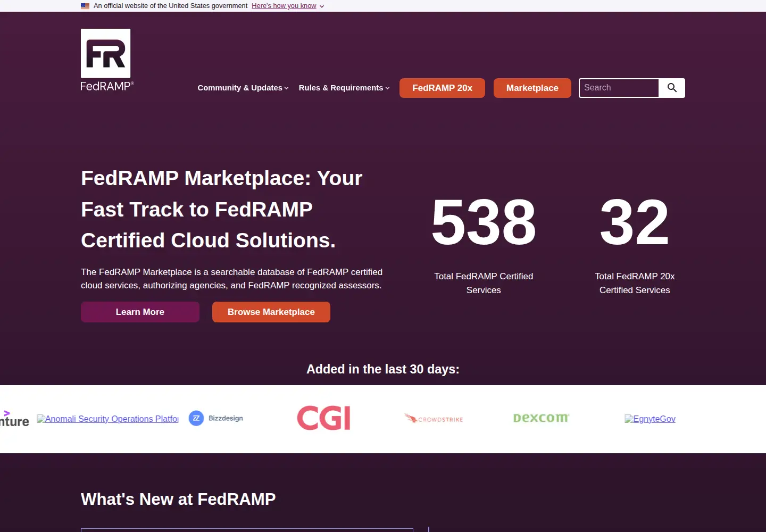This screenshot has width=766, height=532.
Task: Focus the Search input field
Action: tap(619, 88)
